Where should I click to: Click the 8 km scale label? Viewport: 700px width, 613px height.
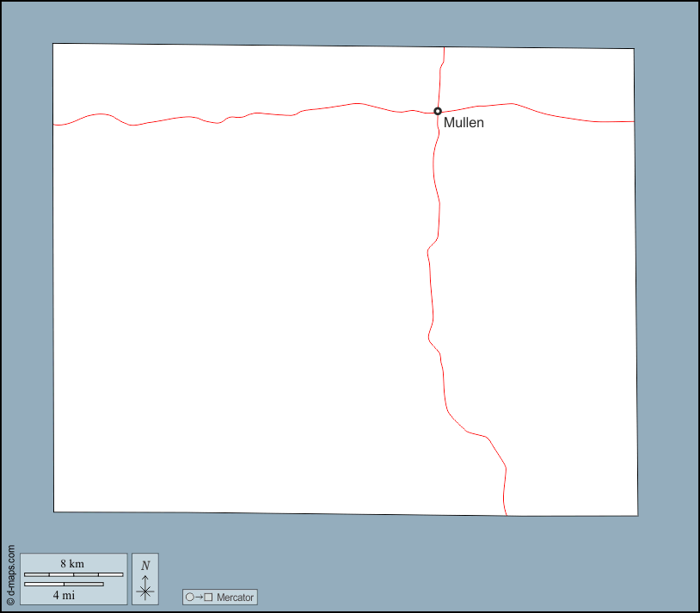point(72,563)
